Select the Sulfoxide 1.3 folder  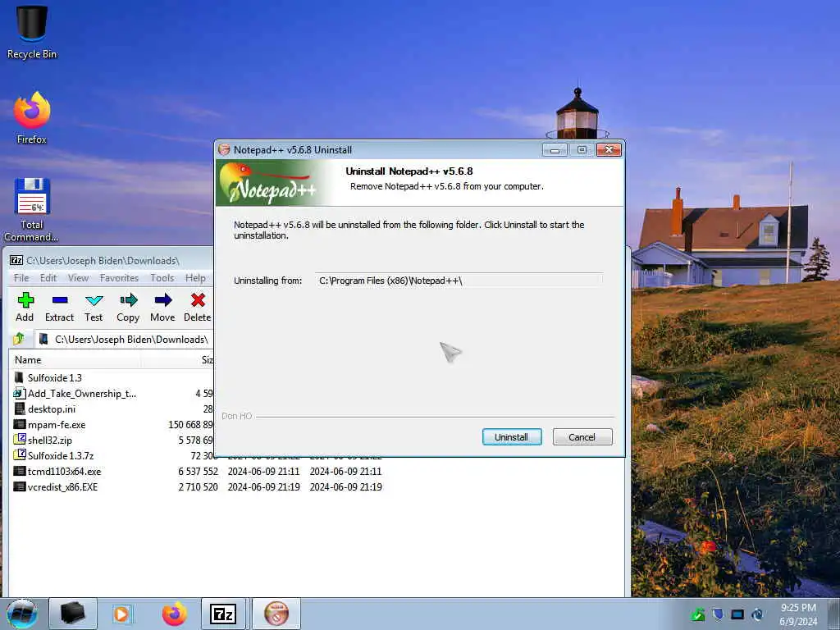coord(55,377)
